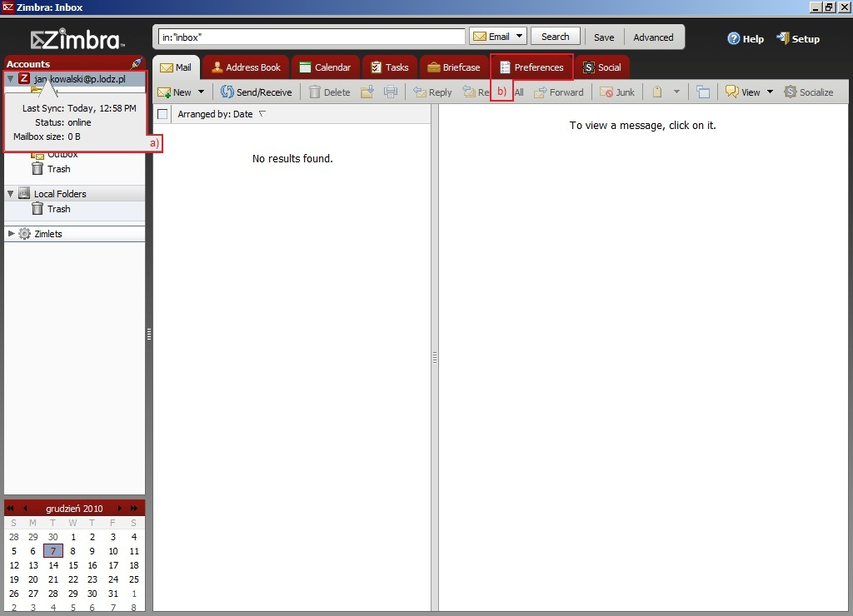Select day 13 in the mini calendar
This screenshot has height=616, width=853.
point(33,565)
